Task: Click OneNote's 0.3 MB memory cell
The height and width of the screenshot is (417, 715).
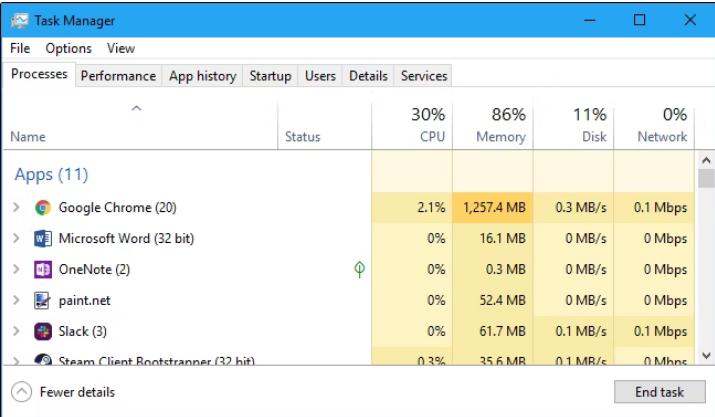Action: pyautogui.click(x=492, y=270)
